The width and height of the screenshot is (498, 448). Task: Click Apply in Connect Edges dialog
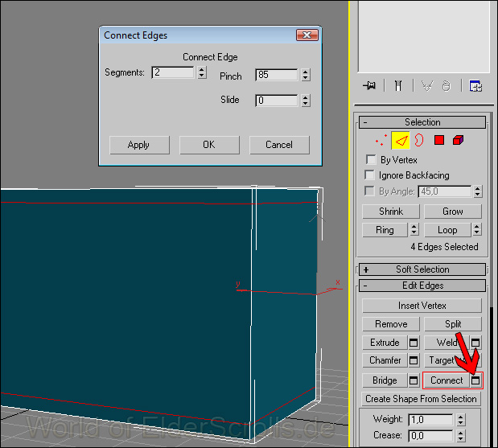point(138,145)
